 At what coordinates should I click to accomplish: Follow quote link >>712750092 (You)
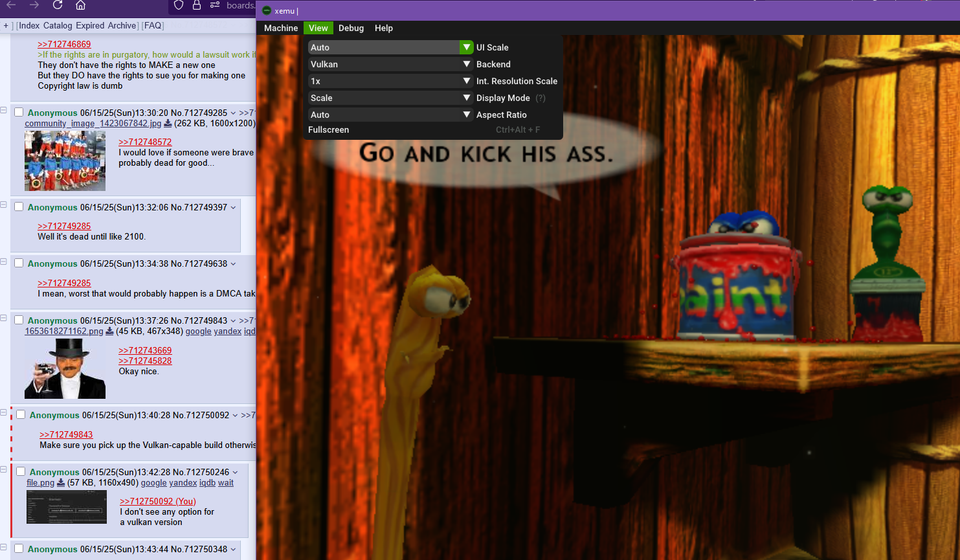pos(158,501)
